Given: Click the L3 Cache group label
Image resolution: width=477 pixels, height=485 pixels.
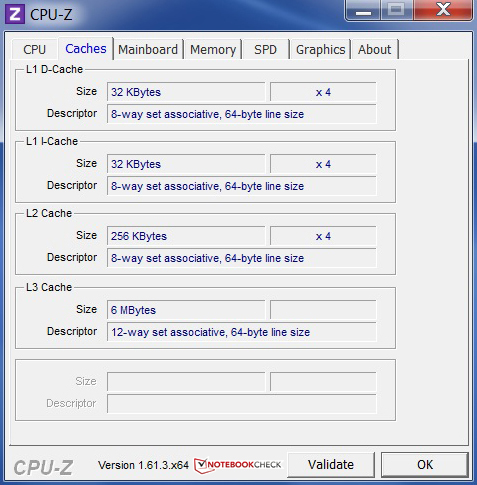Looking at the screenshot, I should 49,287.
